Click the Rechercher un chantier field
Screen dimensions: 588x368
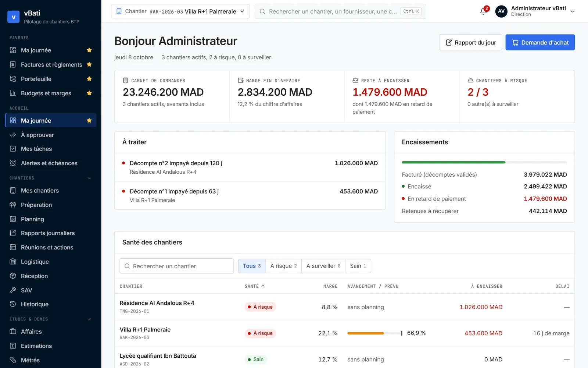pos(177,266)
